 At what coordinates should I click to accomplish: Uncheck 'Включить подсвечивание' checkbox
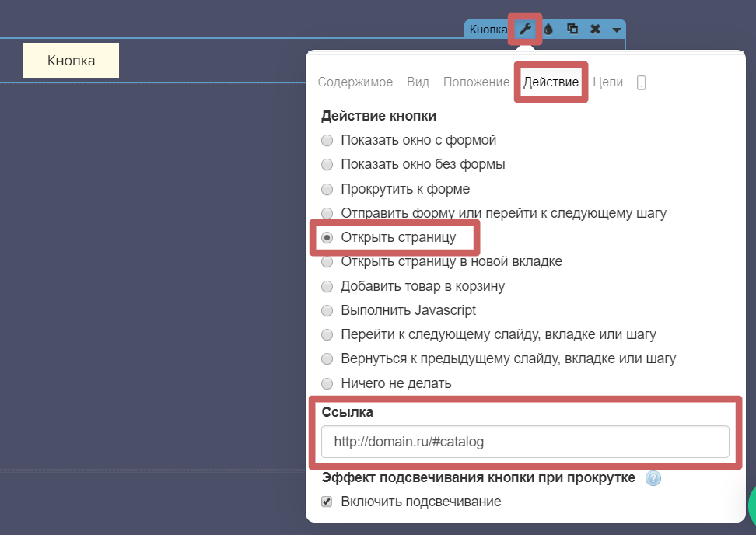pyautogui.click(x=327, y=502)
